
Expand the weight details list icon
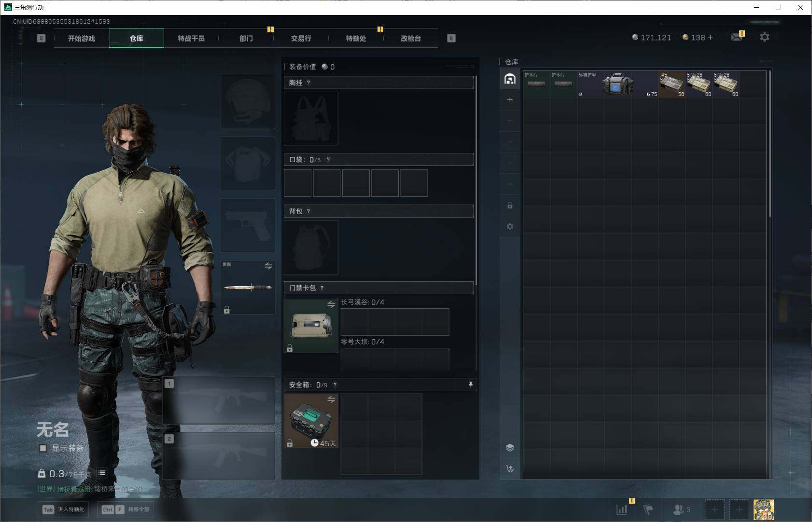pos(102,473)
